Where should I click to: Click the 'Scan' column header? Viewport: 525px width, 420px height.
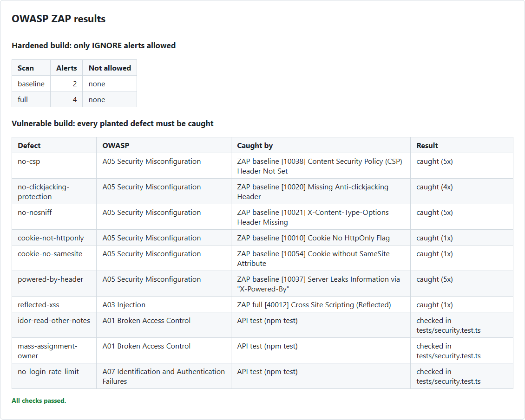coord(31,68)
